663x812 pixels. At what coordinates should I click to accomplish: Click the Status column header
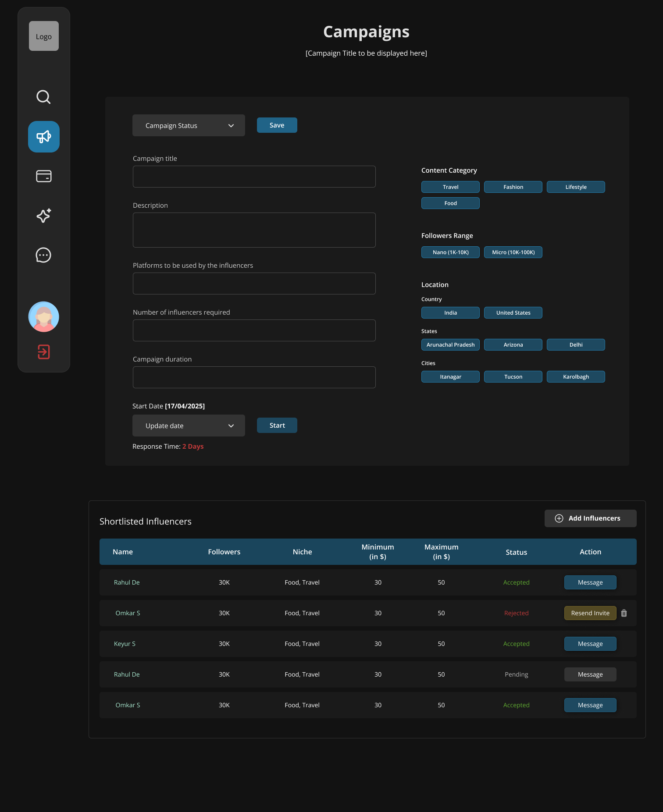point(516,552)
